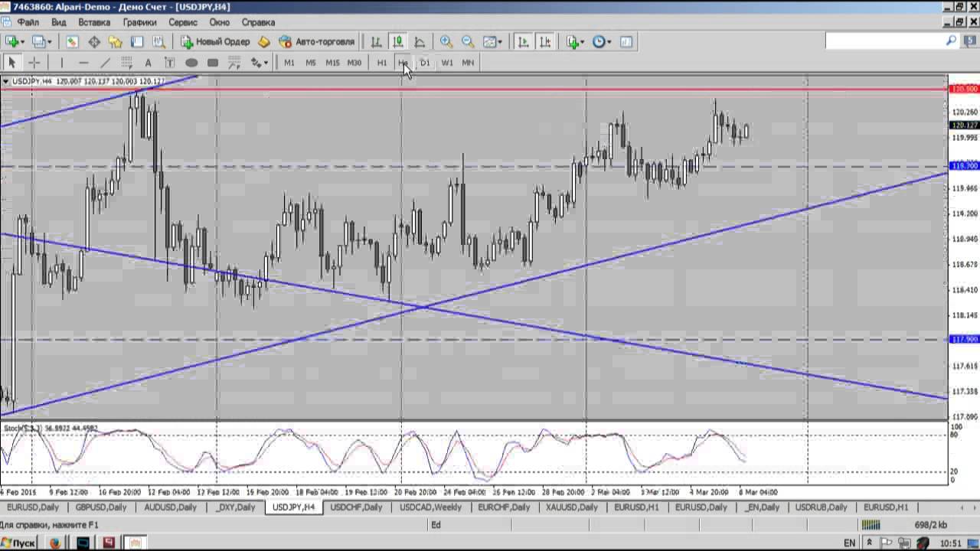The width and height of the screenshot is (980, 551).
Task: Switch chart to line chart mode
Action: (420, 42)
